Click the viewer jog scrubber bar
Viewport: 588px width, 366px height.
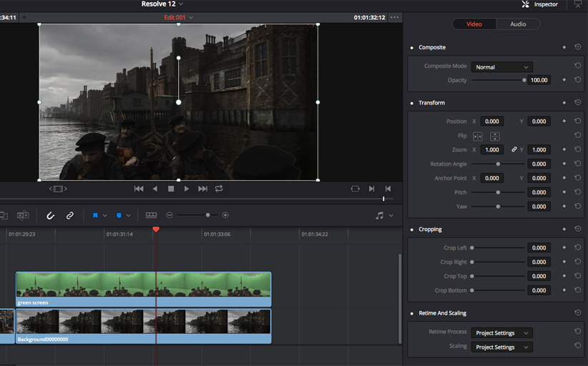197,199
